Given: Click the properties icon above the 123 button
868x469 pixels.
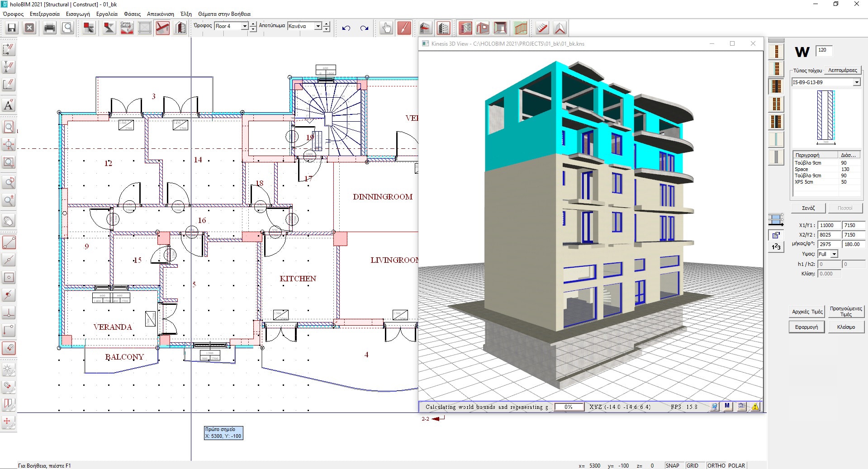Looking at the screenshot, I should [776, 235].
